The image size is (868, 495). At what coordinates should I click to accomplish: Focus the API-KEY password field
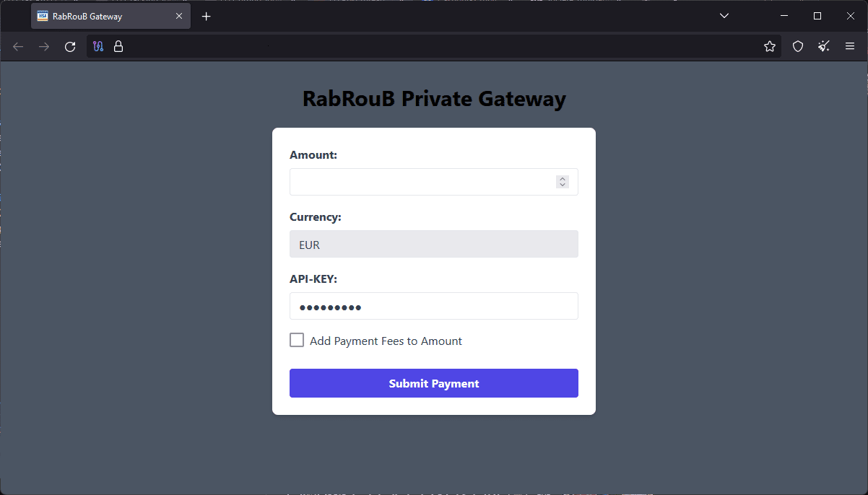coord(433,306)
